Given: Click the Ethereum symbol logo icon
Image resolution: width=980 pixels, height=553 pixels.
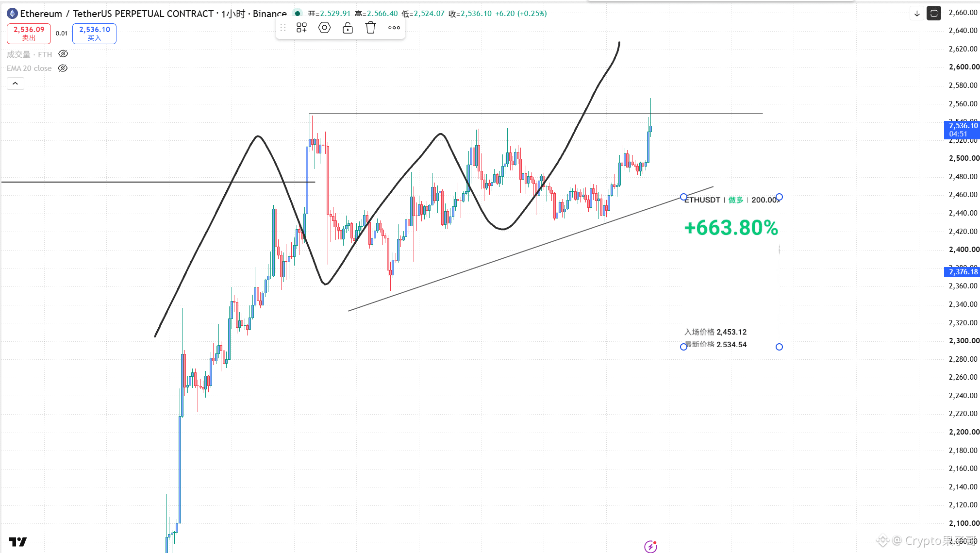Looking at the screenshot, I should tap(13, 14).
